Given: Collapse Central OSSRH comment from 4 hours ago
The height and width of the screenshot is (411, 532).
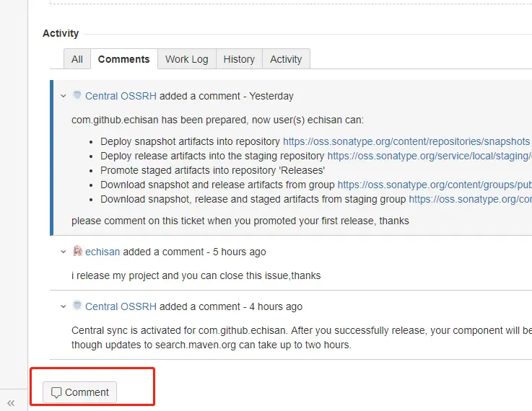Looking at the screenshot, I should 64,306.
